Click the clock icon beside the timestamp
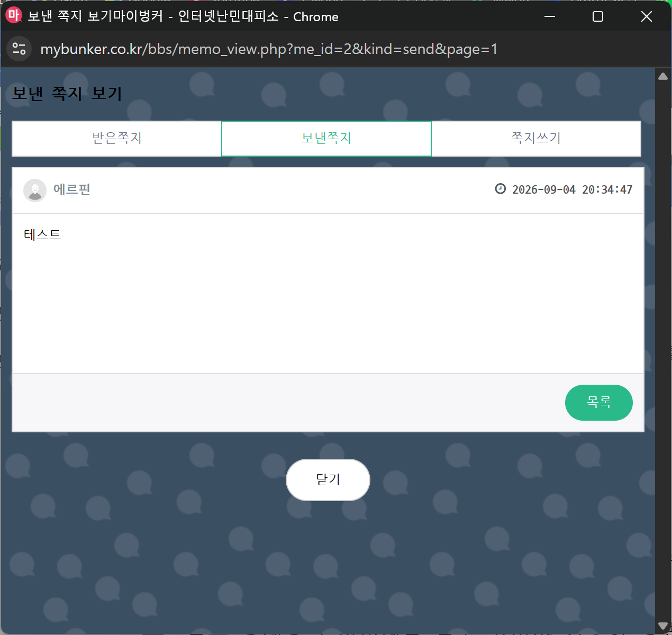 500,189
